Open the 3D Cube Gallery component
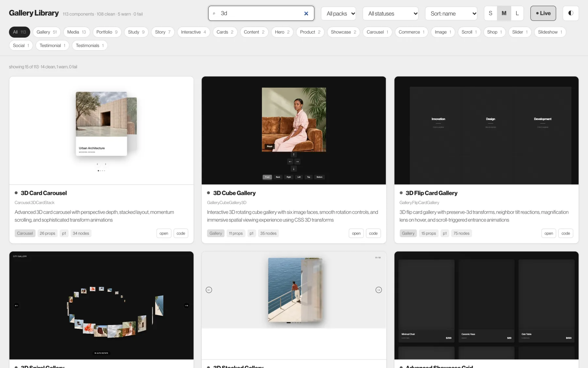Image resolution: width=588 pixels, height=368 pixels. pos(356,233)
